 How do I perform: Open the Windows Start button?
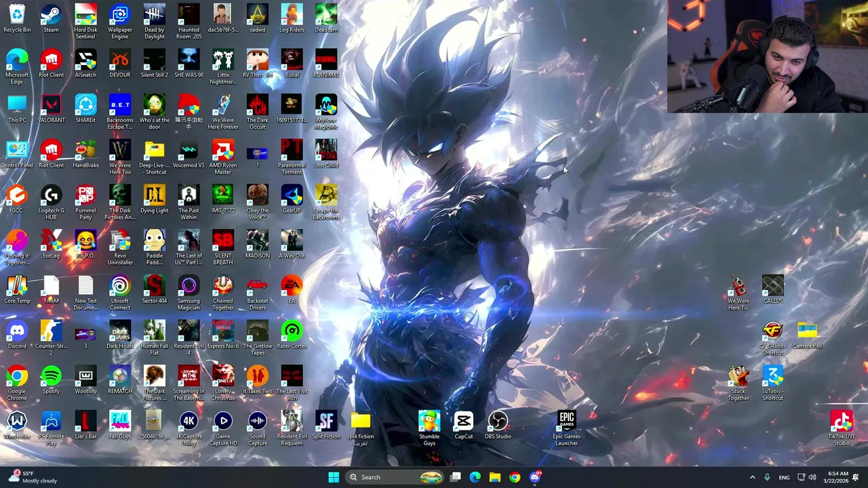point(333,477)
